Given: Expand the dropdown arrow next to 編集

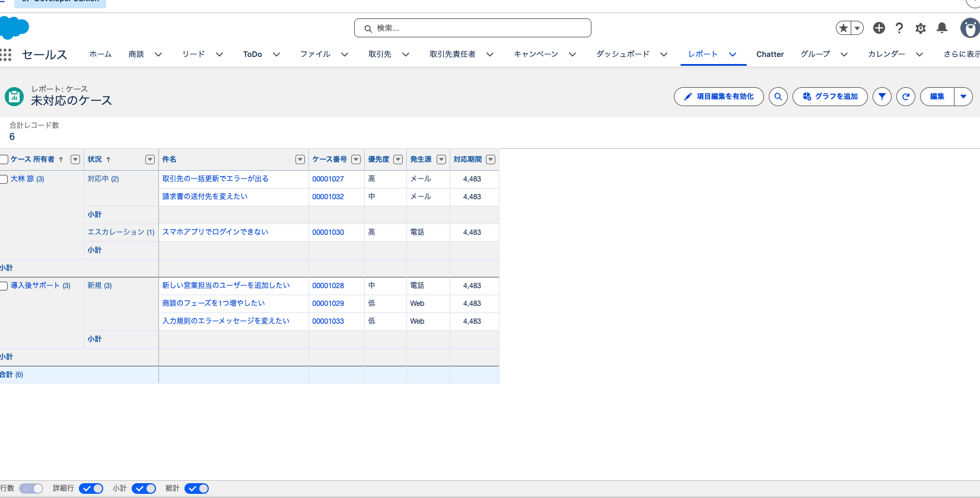Looking at the screenshot, I should tap(963, 97).
